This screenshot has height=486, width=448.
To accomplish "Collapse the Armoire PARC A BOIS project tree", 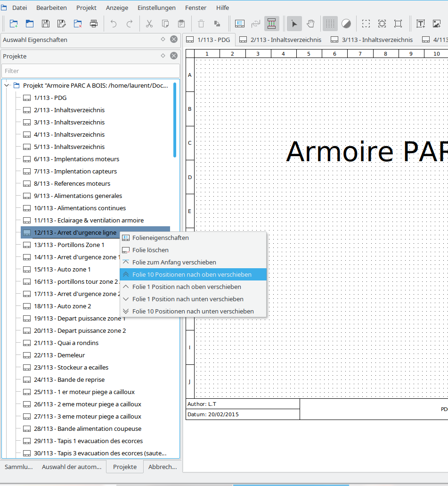I will (x=7, y=86).
